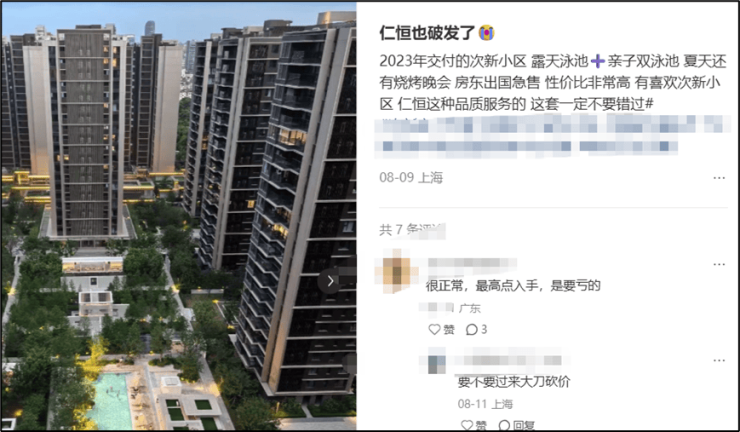Click the reply text '要不要过来大刀砍价'
Viewport: 740px width, 432px height.
point(514,381)
